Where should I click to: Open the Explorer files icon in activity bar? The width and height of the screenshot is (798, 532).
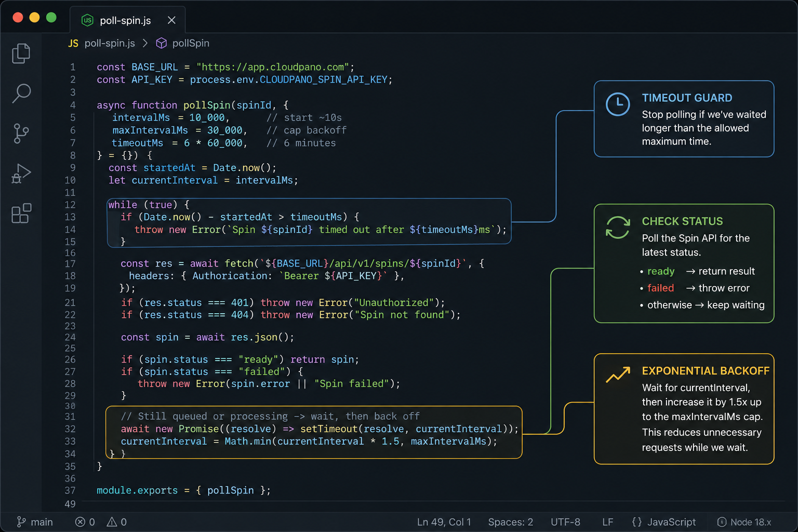(x=21, y=53)
